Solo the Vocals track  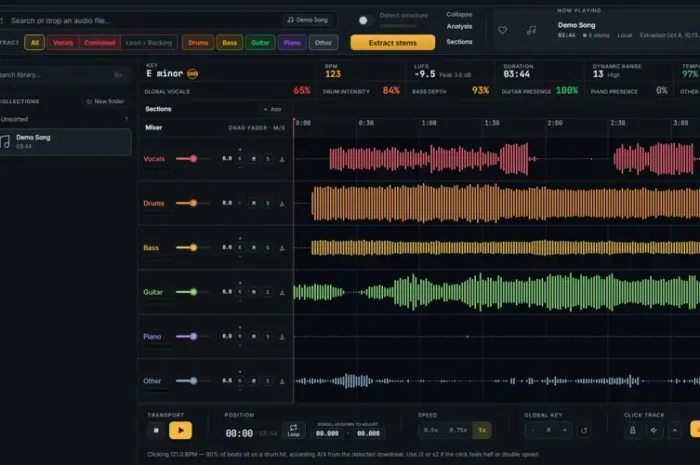click(268, 159)
